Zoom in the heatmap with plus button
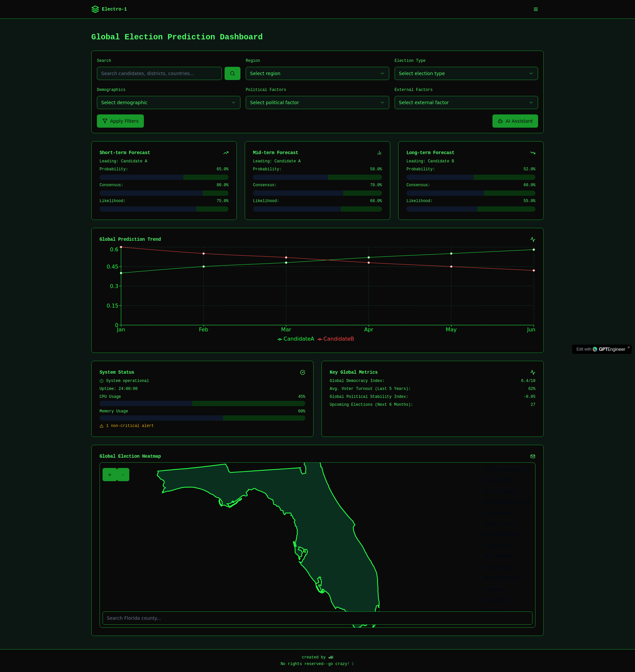Screen dimensions: 635x672 pyautogui.click(x=110, y=475)
